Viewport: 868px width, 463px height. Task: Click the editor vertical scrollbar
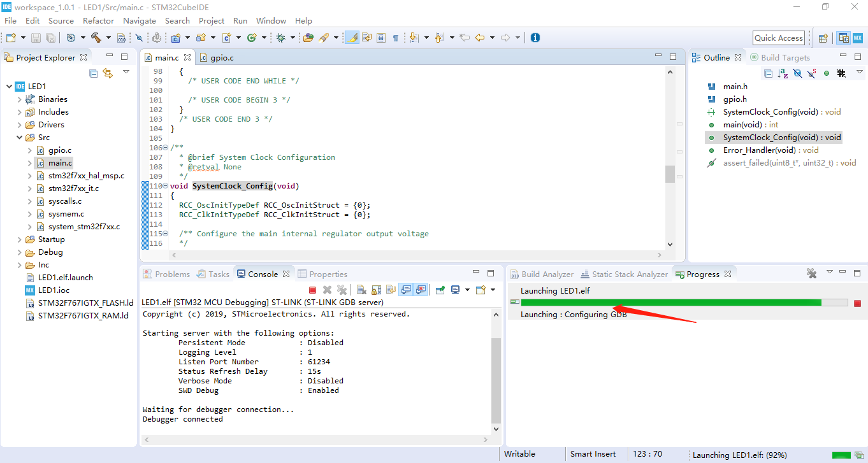click(x=670, y=174)
